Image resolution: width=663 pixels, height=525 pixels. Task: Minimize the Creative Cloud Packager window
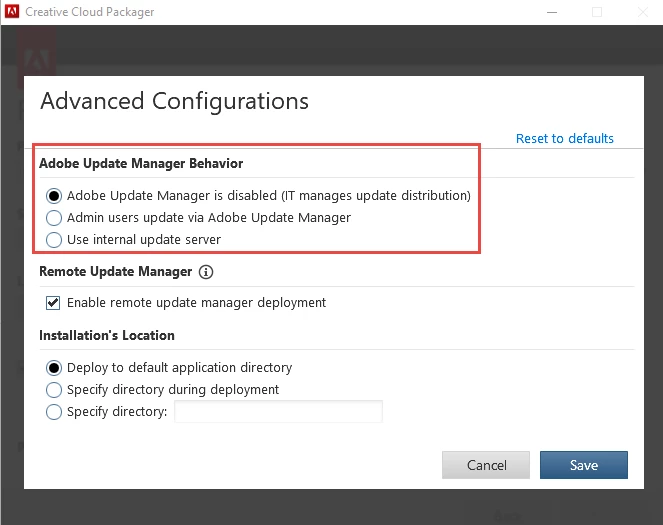[x=552, y=12]
